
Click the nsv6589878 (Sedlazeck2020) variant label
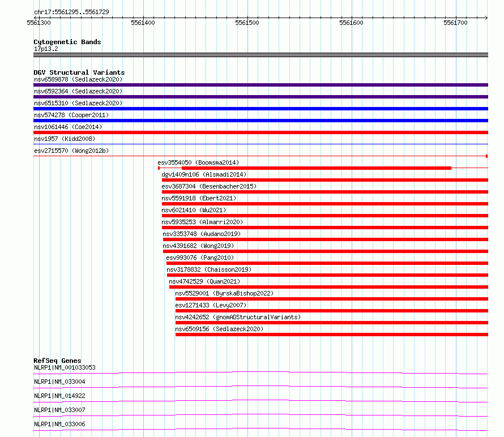coord(78,79)
